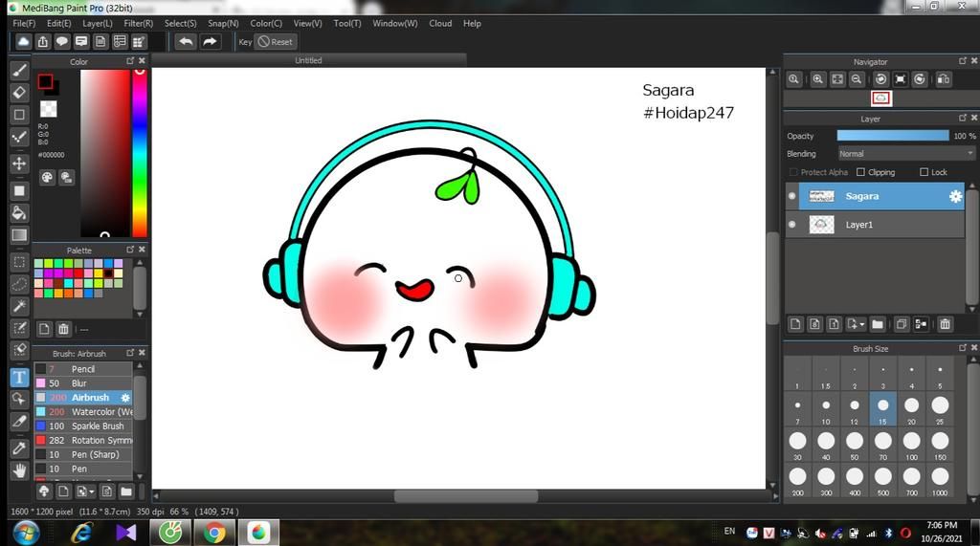Hide the Sagara layer
Image resolution: width=980 pixels, height=546 pixels.
(791, 196)
